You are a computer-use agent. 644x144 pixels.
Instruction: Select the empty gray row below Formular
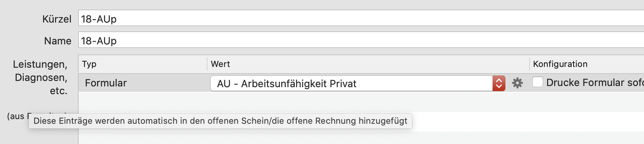pyautogui.click(x=361, y=102)
